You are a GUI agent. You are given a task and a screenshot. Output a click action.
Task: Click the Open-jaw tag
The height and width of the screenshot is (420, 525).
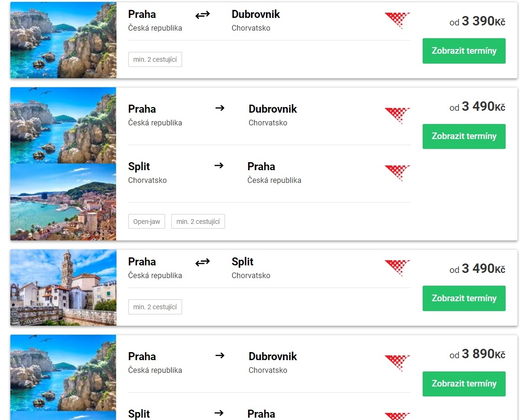(146, 222)
